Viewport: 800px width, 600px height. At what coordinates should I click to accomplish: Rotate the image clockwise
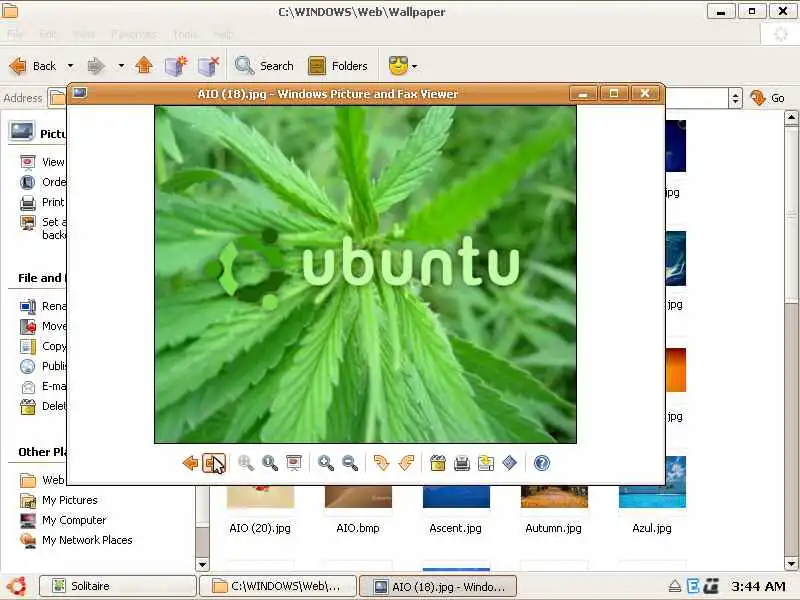click(x=381, y=463)
